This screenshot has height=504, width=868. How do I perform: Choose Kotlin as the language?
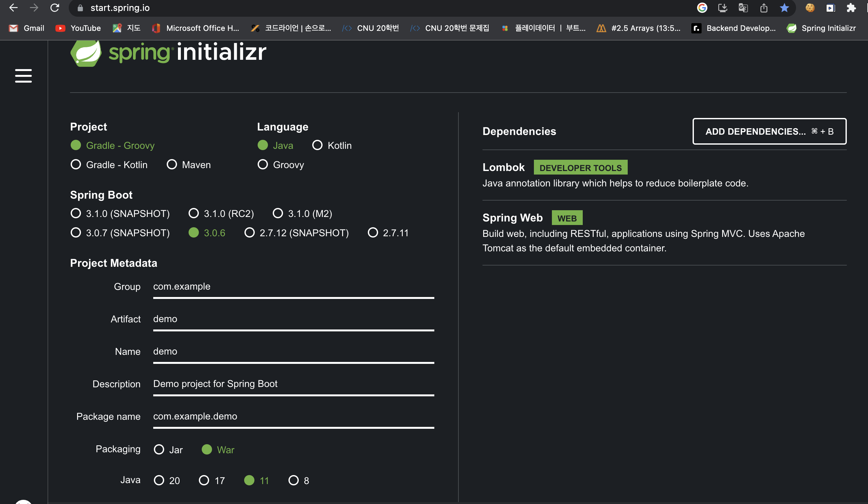point(317,145)
